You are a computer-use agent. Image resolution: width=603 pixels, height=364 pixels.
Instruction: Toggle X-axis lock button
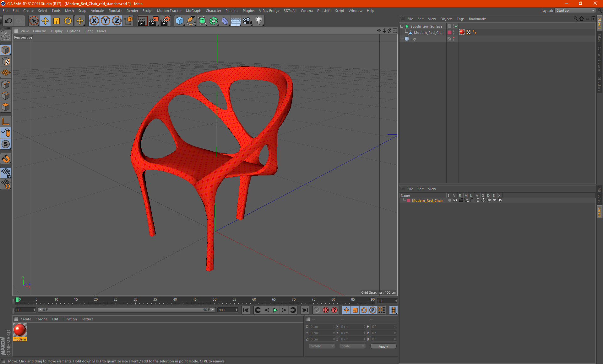(94, 21)
